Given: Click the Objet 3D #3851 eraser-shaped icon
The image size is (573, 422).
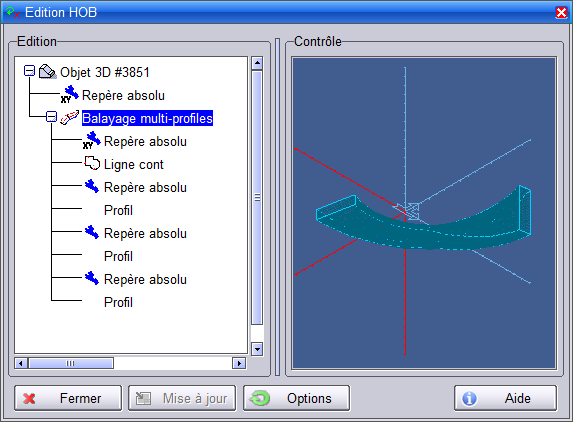Looking at the screenshot, I should coord(48,71).
